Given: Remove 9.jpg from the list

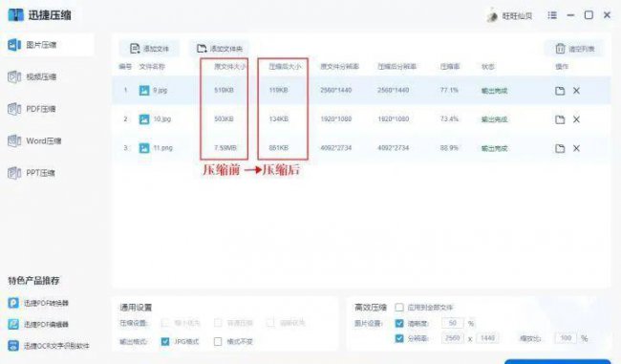Looking at the screenshot, I should (x=576, y=91).
